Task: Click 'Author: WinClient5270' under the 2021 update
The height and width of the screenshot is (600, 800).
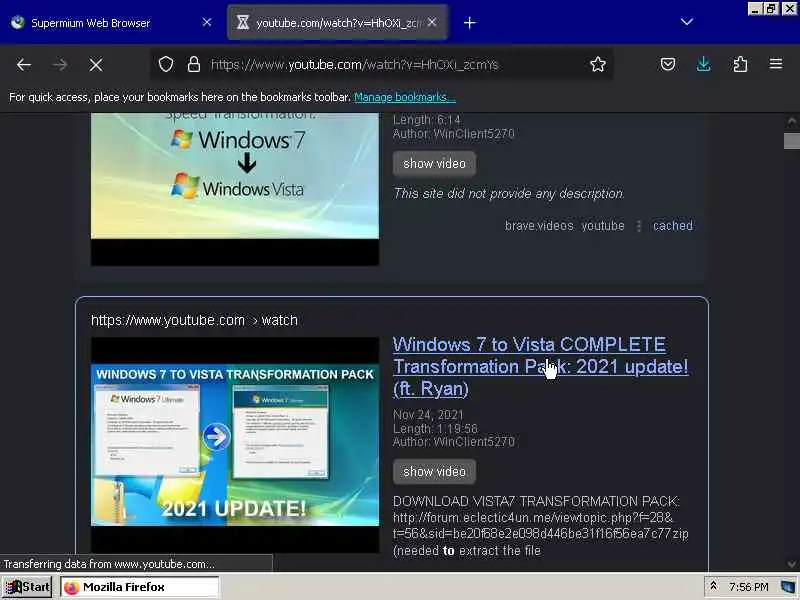Action: 454,442
